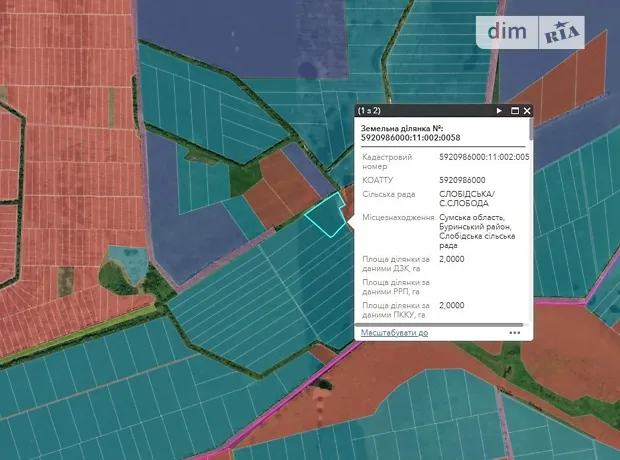This screenshot has width=620, height=460.
Task: Click the 'Площа ділянки за даними РРП' label
Action: coord(396,286)
